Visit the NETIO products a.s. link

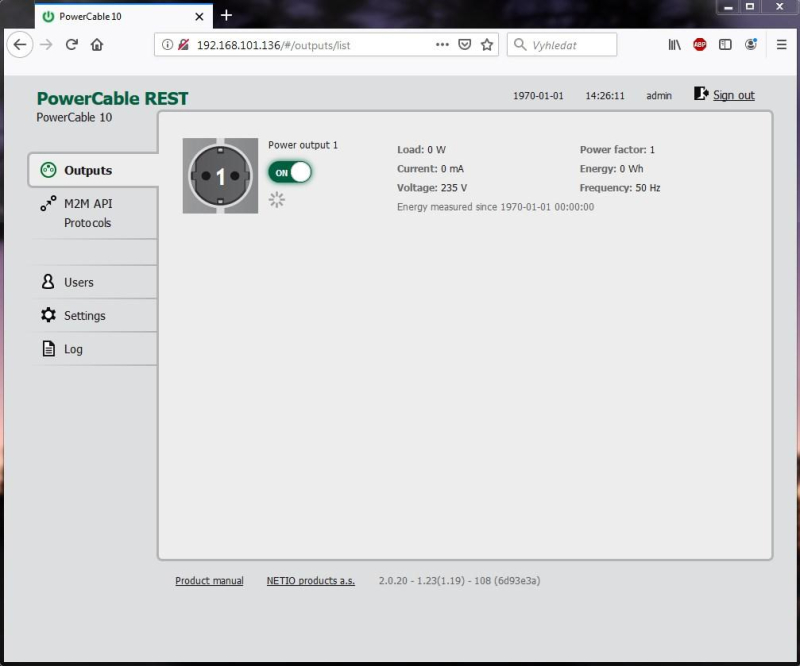pyautogui.click(x=310, y=581)
